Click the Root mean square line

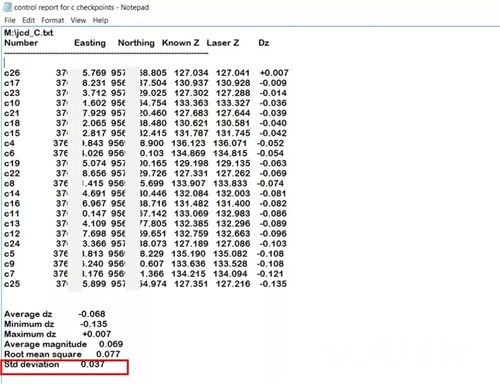click(62, 354)
